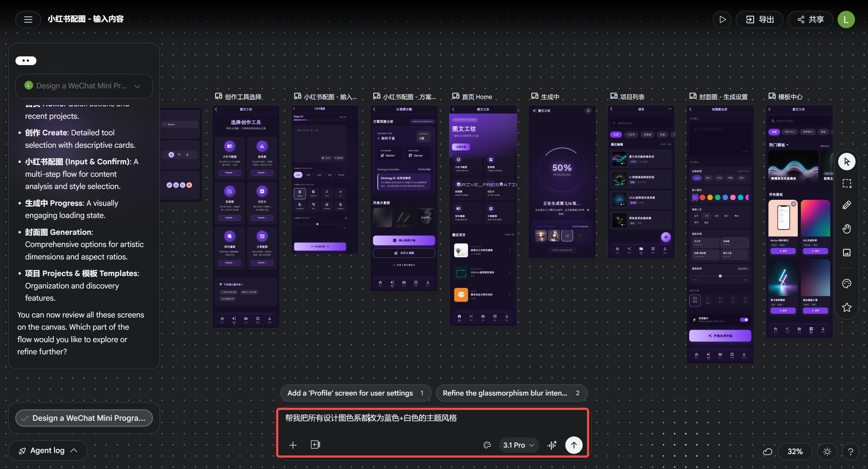Click the 共享 share button
Viewport: 868px width, 469px height.
coord(810,20)
